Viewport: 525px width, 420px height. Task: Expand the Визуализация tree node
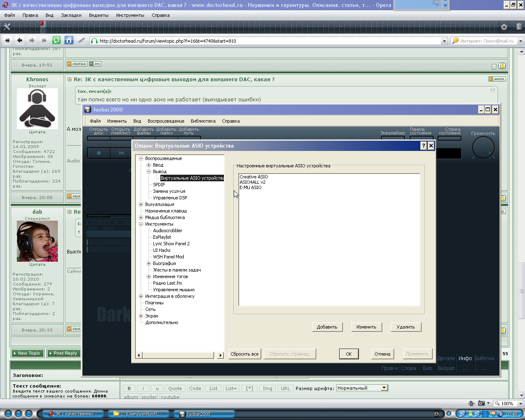141,204
